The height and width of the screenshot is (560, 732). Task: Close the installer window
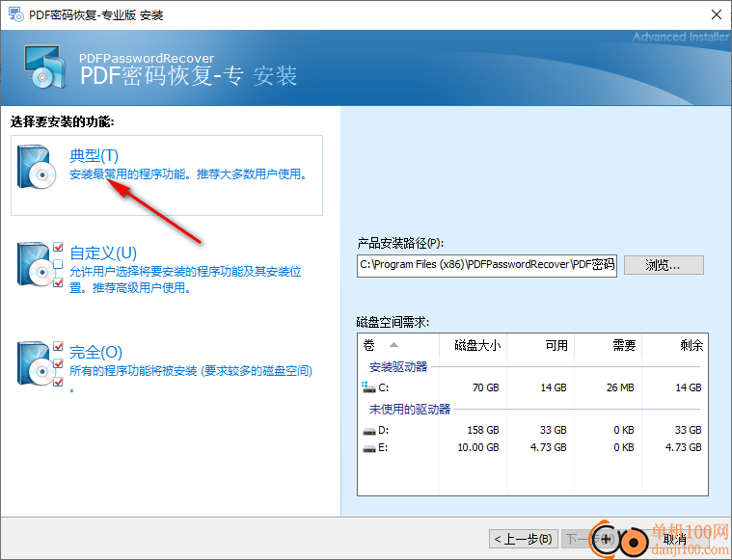click(717, 14)
